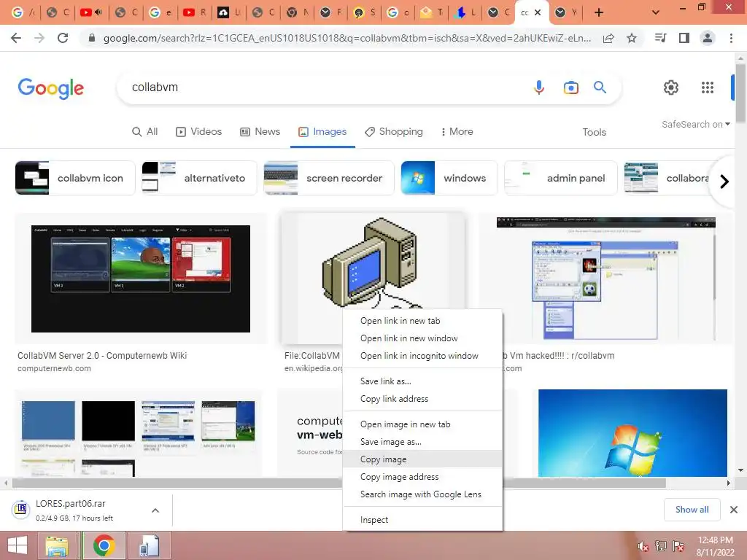Open the Chrome profile avatar
This screenshot has width=747, height=560.
tap(708, 38)
